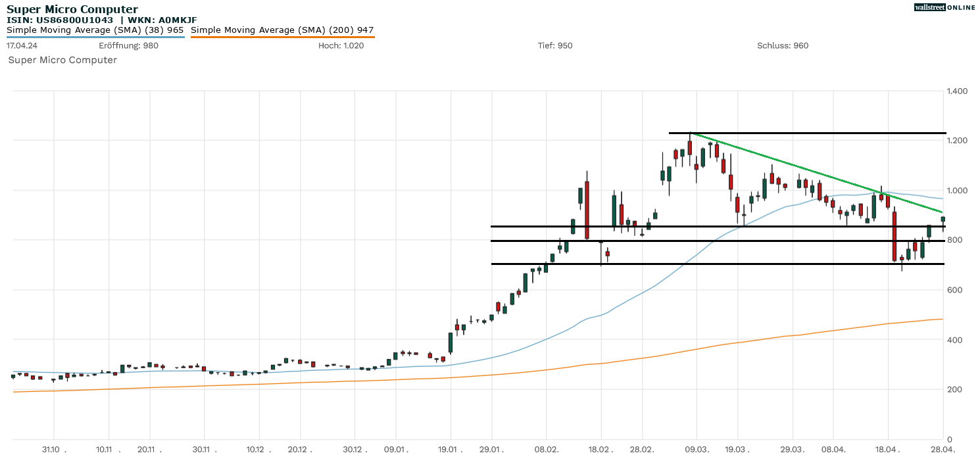
Task: Click the 28.04. x-axis date
Action: tap(943, 449)
